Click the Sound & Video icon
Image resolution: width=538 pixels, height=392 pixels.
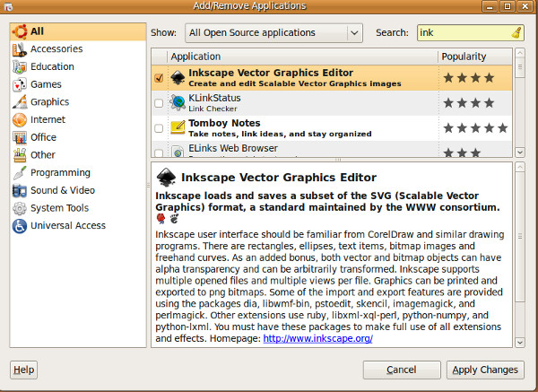[x=20, y=190]
